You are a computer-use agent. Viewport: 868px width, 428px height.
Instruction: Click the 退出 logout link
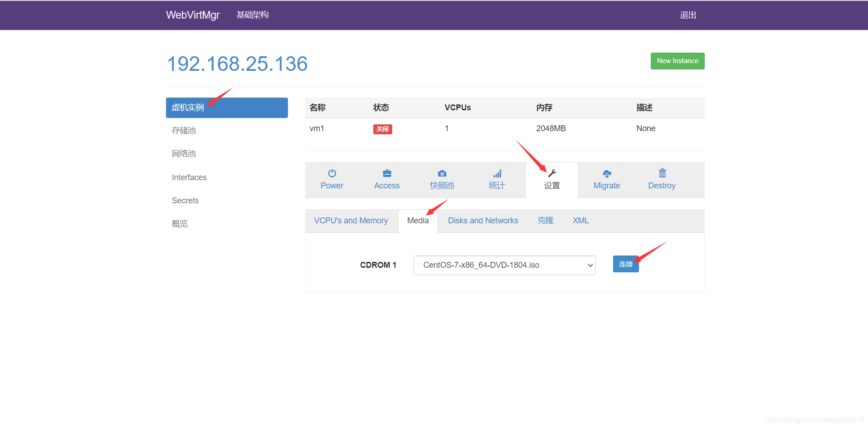[688, 15]
